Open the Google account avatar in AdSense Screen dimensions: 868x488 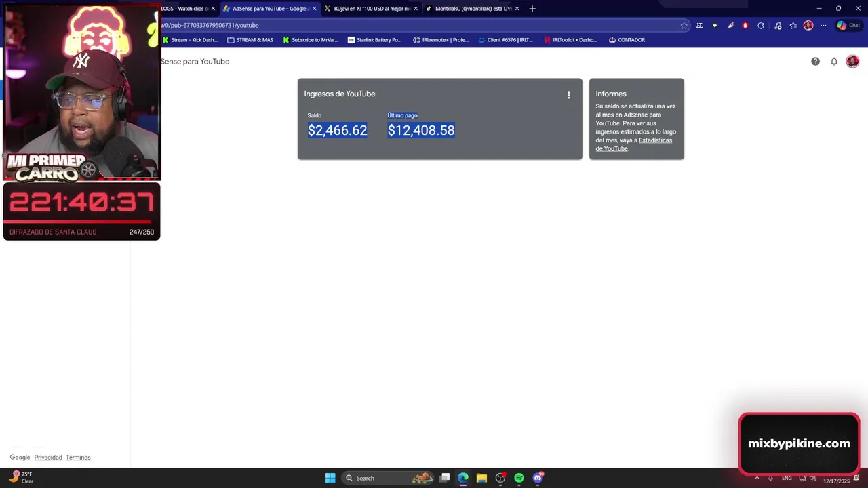point(852,62)
